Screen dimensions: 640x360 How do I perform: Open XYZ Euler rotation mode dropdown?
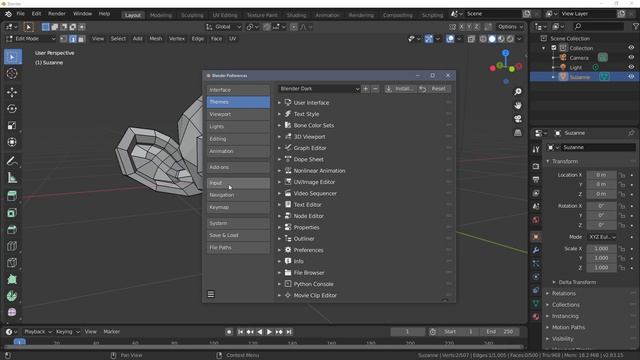(x=602, y=237)
